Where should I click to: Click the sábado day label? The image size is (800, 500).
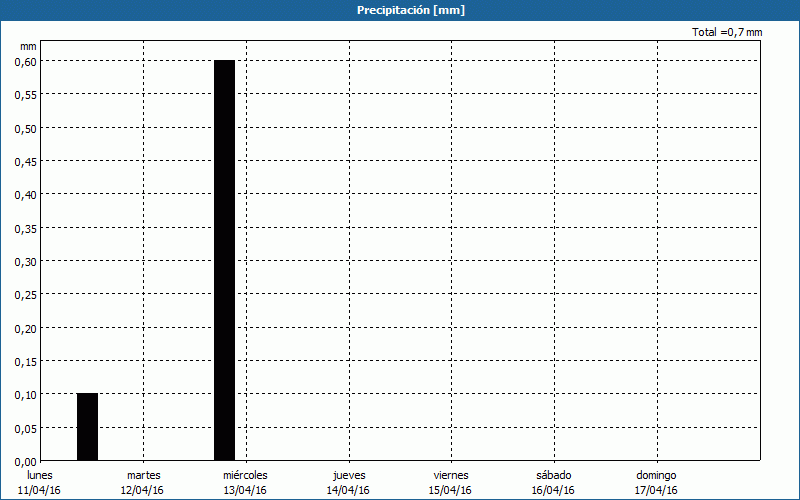[x=553, y=475]
